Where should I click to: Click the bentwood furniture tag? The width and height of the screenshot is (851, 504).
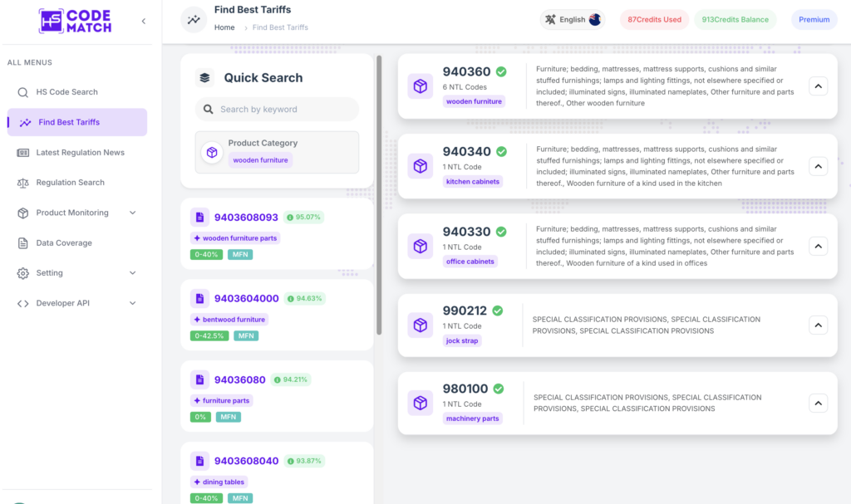(x=229, y=320)
